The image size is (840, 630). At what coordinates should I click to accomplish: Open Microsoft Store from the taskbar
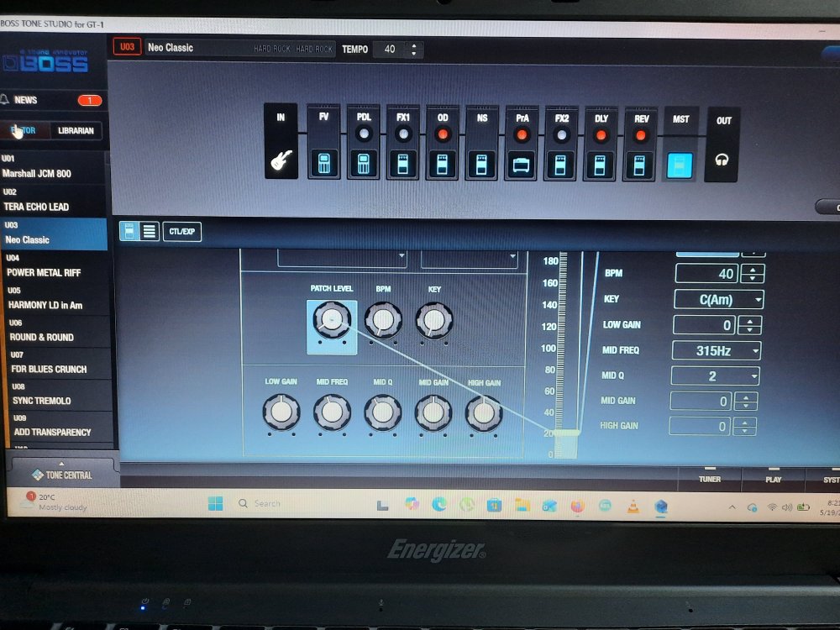(x=494, y=505)
